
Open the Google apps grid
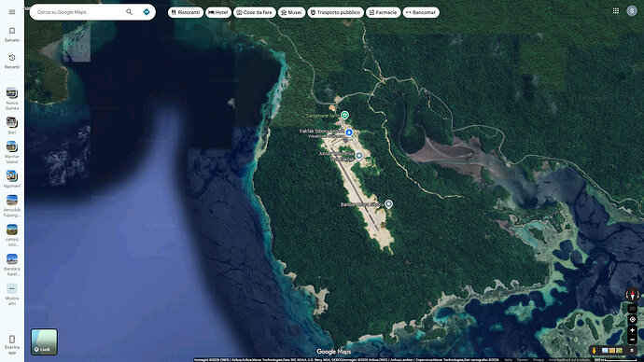coord(616,11)
